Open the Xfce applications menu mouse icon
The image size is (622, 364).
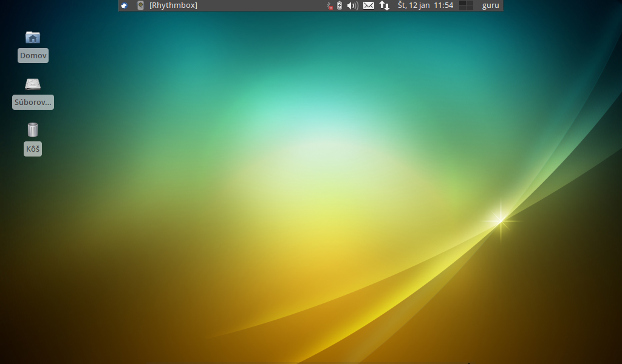pyautogui.click(x=124, y=5)
